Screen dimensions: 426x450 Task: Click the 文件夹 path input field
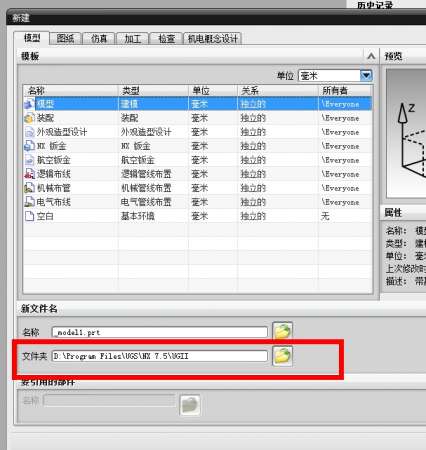tap(160, 356)
